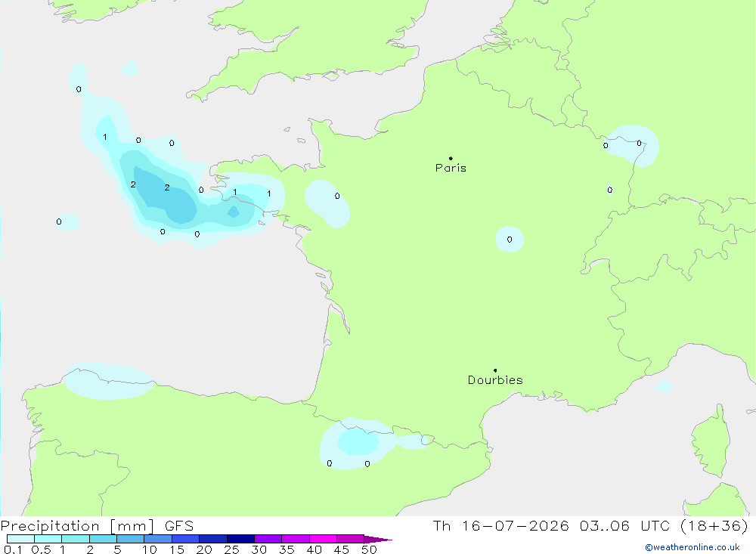Click the Dourbies city label
This screenshot has width=756, height=554.
[495, 380]
